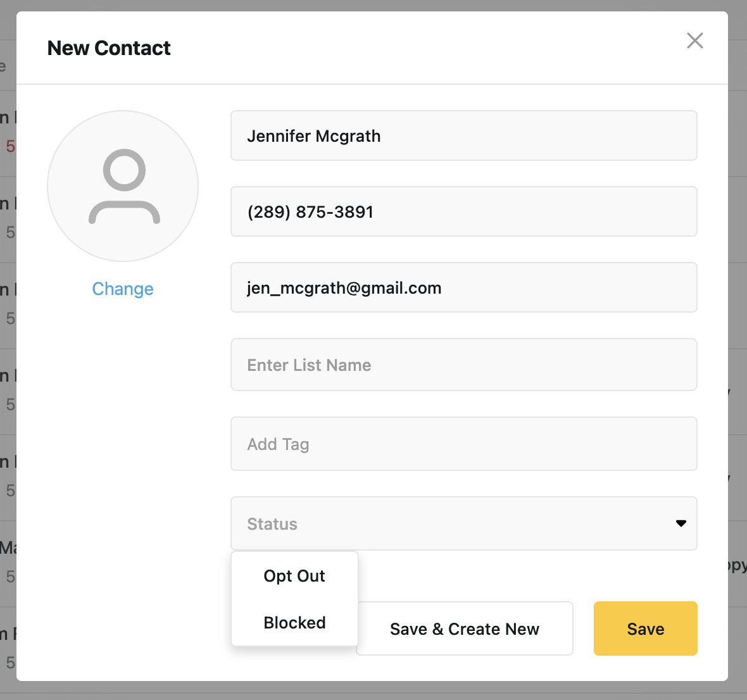The width and height of the screenshot is (747, 700).
Task: Click the profile avatar placeholder icon
Action: [123, 186]
